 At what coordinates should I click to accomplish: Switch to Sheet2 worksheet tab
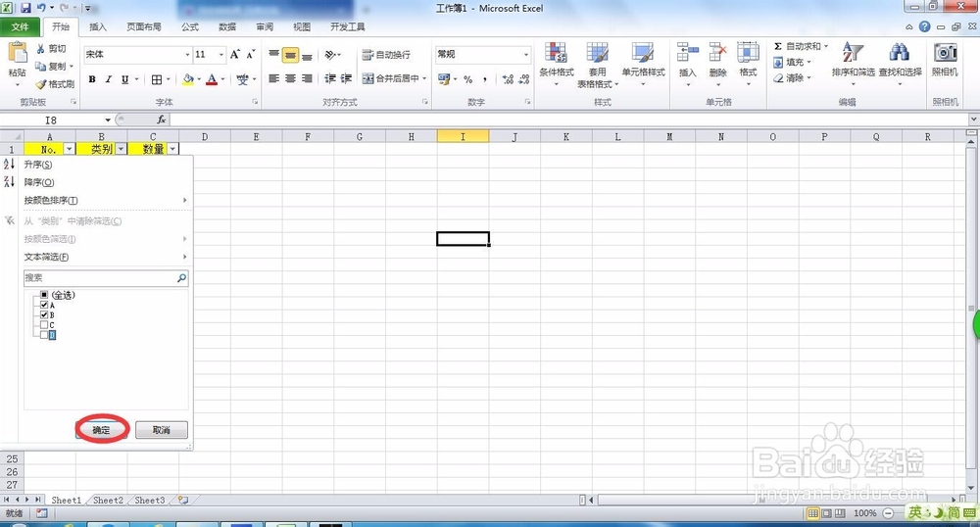click(x=108, y=501)
